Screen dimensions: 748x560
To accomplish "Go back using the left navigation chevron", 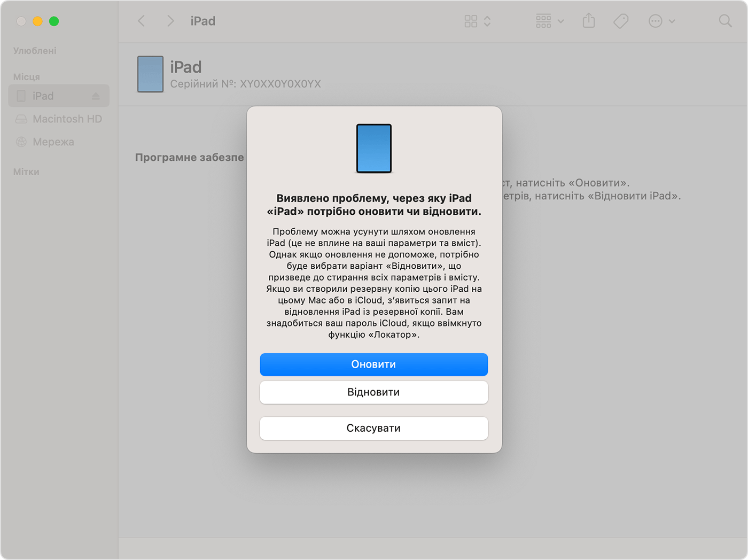I will tap(141, 21).
